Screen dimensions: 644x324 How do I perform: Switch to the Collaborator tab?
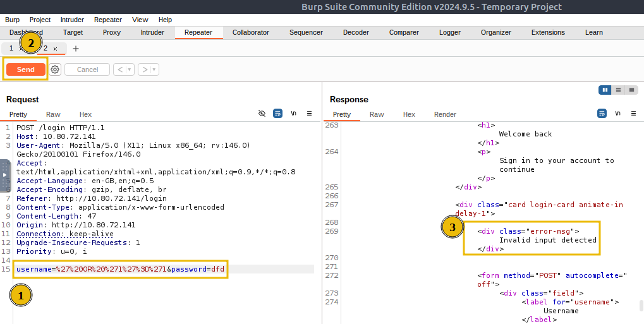pyautogui.click(x=250, y=32)
